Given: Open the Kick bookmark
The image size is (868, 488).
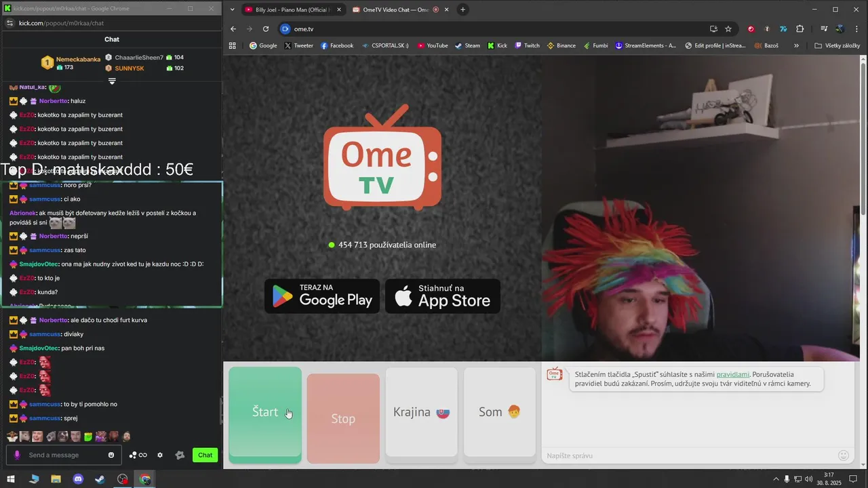Looking at the screenshot, I should tap(497, 45).
